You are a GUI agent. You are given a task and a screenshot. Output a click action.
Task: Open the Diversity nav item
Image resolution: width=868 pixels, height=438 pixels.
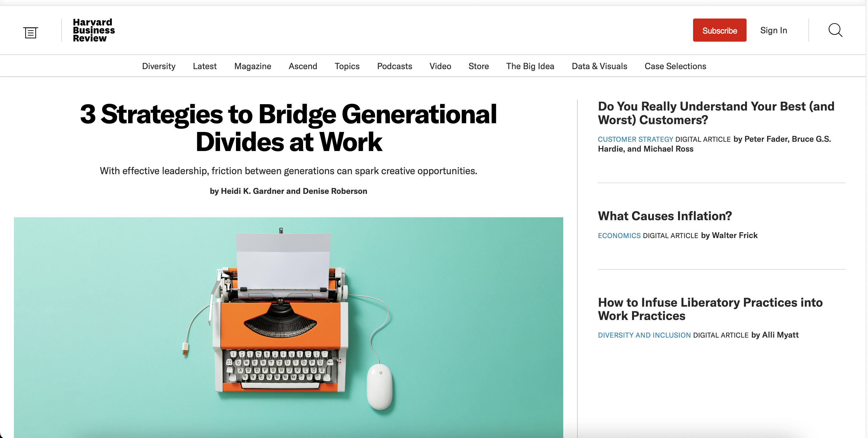pos(159,66)
